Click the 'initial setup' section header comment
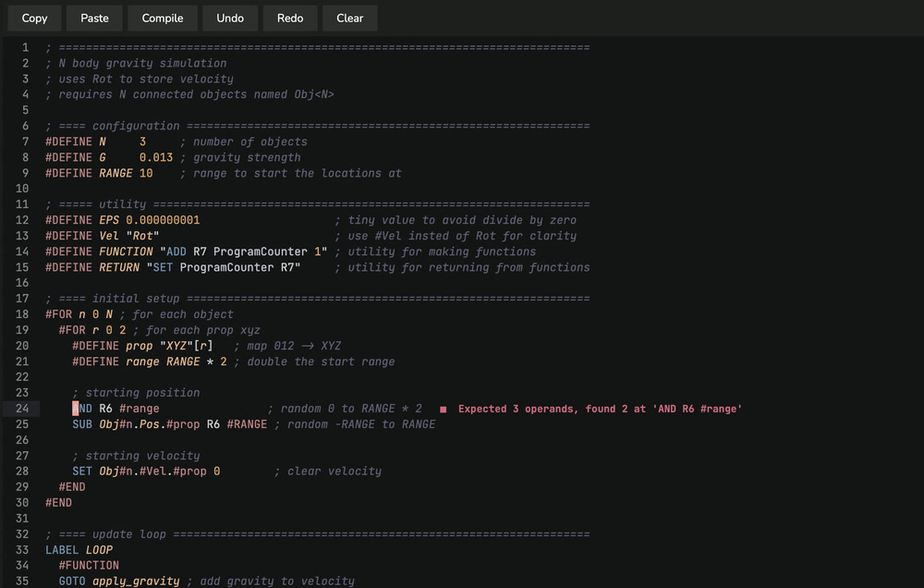Viewport: 924px width, 588px height. [x=318, y=299]
